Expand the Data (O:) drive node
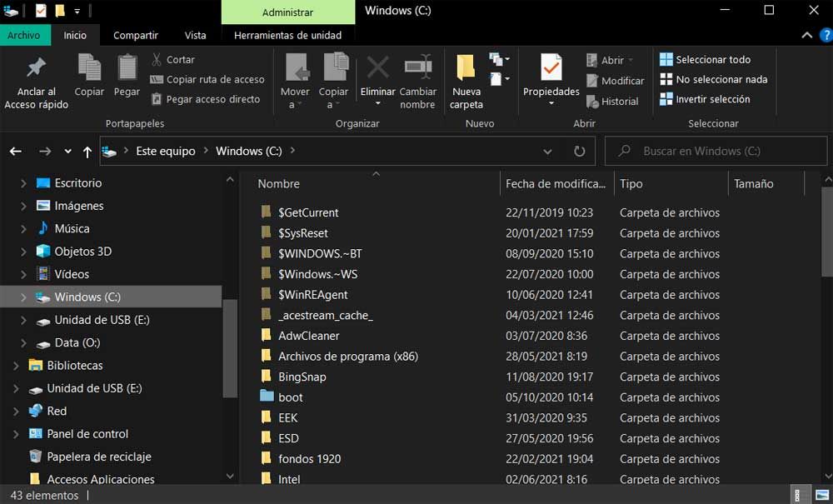Image resolution: width=833 pixels, height=504 pixels. (23, 343)
